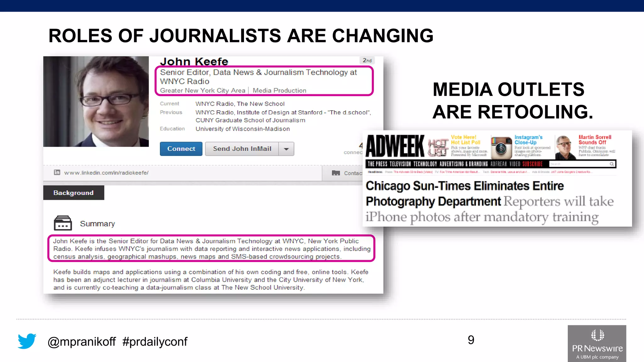Click the Summary briefcase icon
644x362 pixels.
[63, 223]
